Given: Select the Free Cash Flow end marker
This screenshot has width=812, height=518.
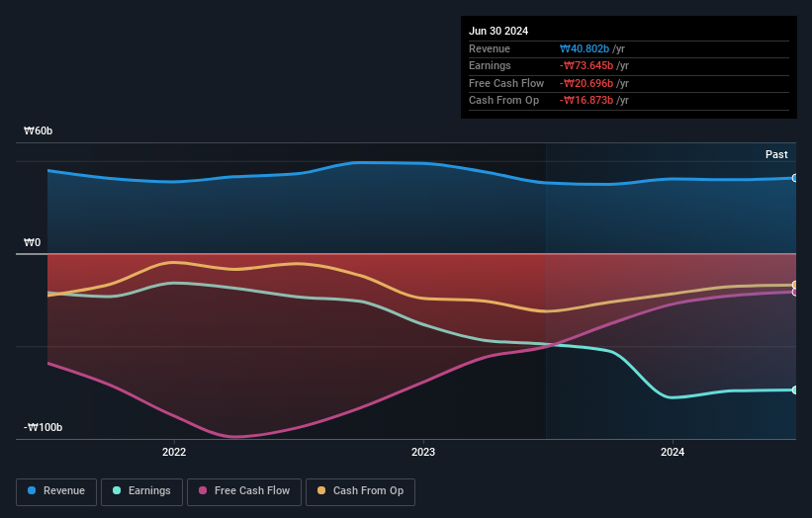Looking at the screenshot, I should point(795,293).
